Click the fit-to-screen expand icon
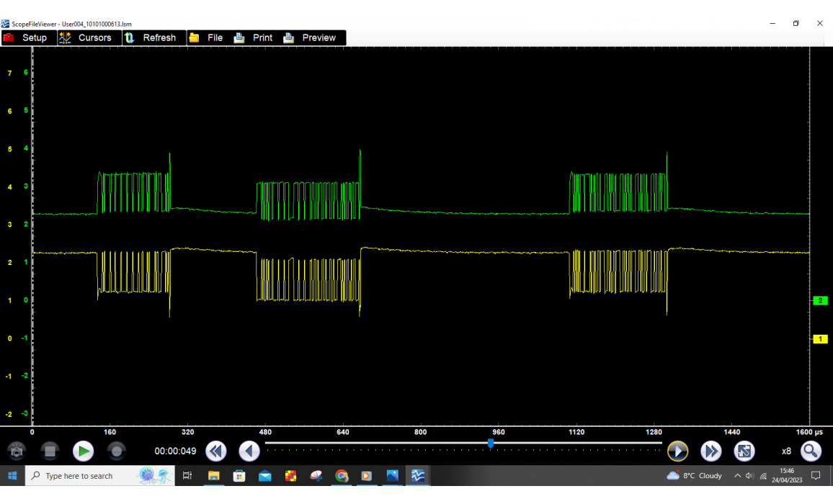 pyautogui.click(x=744, y=451)
